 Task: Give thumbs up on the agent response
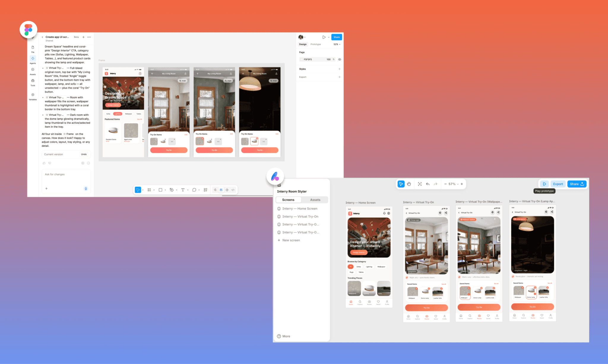click(44, 163)
